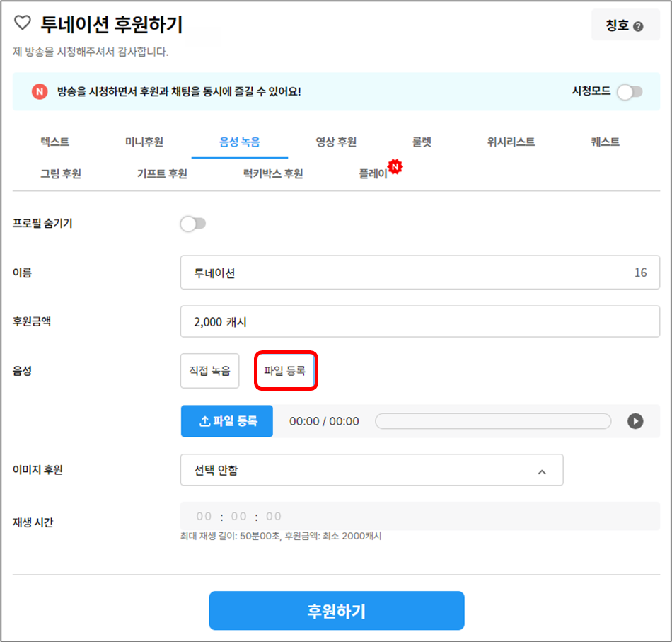Open the 기프트 후원 tab
Screen dimensions: 672x642
[x=162, y=173]
